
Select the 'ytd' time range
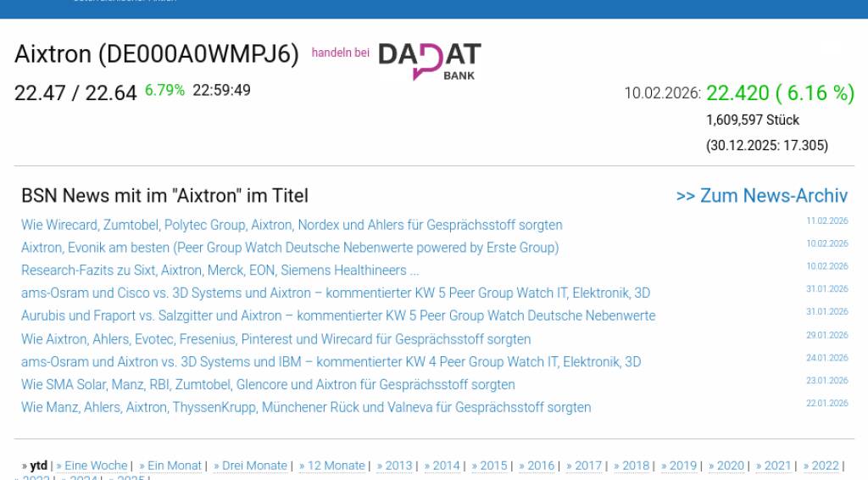pos(38,466)
